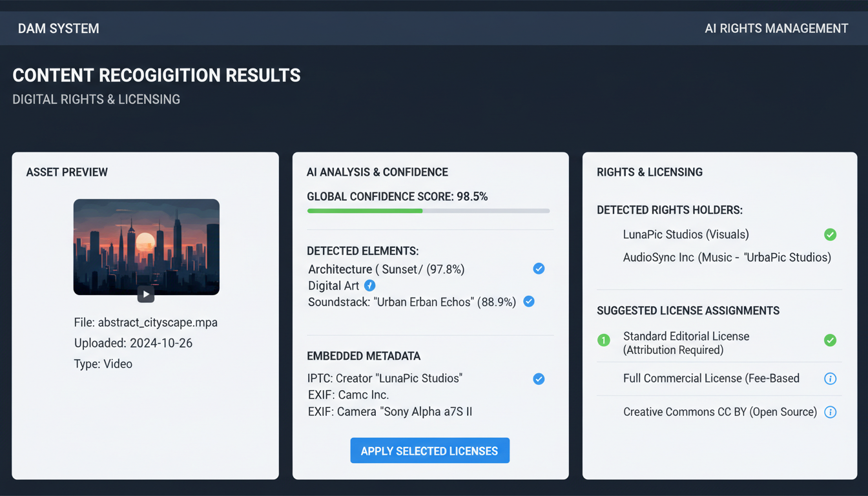This screenshot has width=868, height=496.
Task: Open the DAM SYSTEM navigation item
Action: point(58,28)
